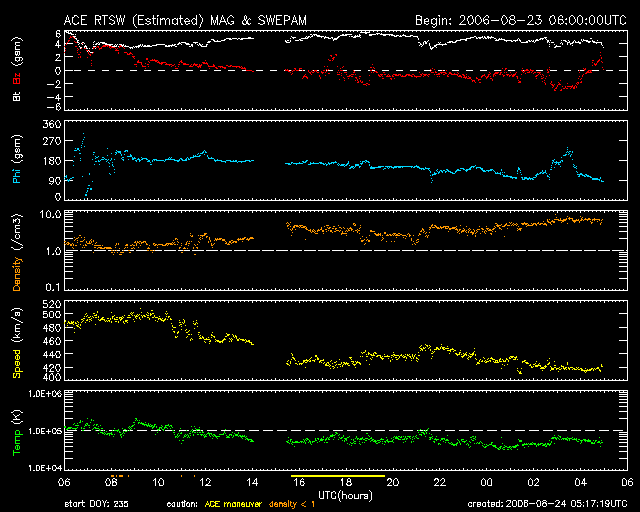Click the "20" hour on time axis

393,482
